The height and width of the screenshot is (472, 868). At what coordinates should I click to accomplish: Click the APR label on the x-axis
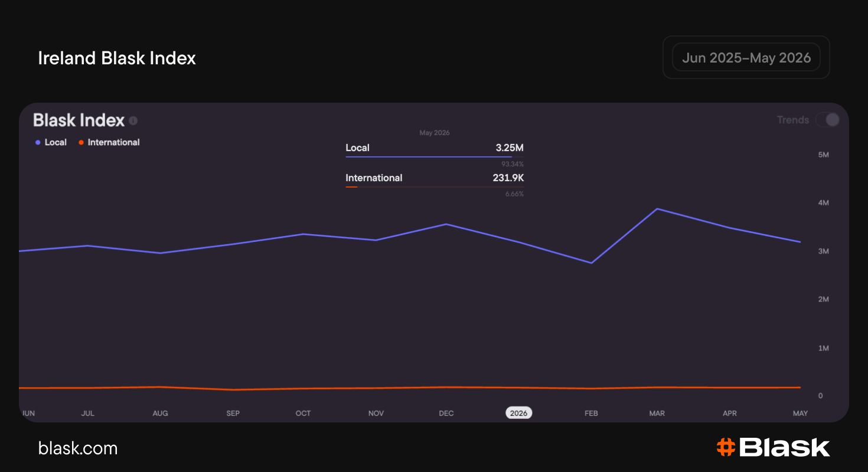click(730, 413)
